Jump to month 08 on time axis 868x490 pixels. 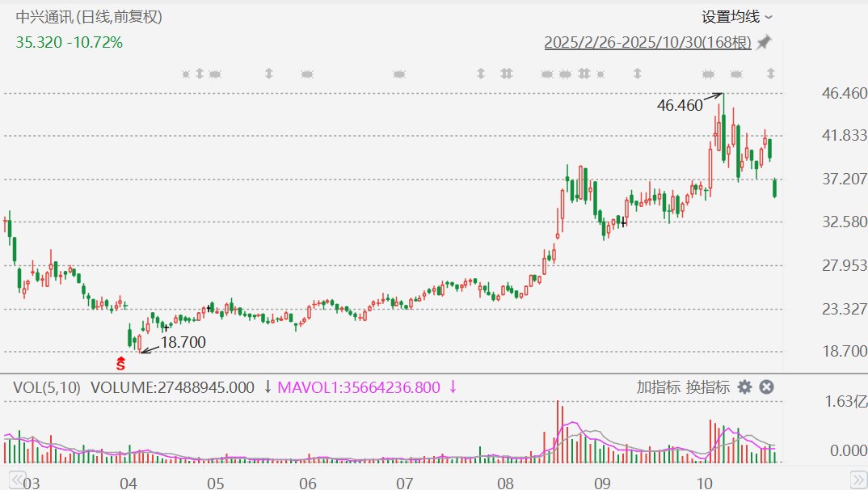coord(505,484)
